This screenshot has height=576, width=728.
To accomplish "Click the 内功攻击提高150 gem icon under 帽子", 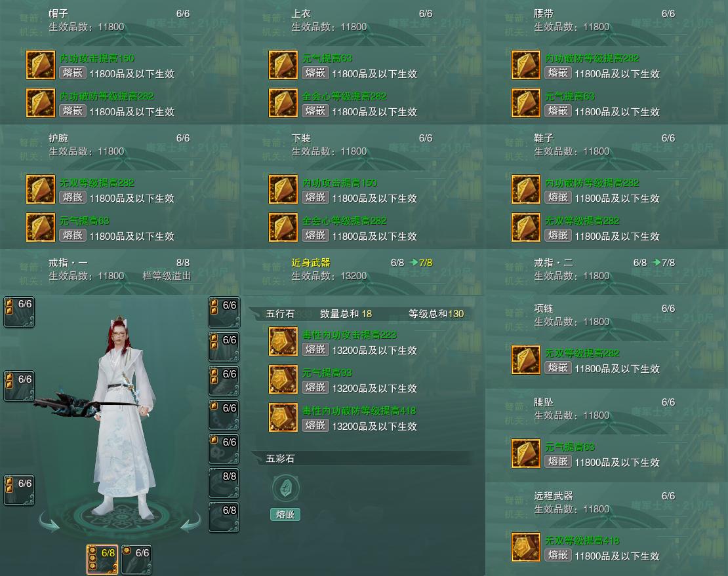I will coord(41,65).
